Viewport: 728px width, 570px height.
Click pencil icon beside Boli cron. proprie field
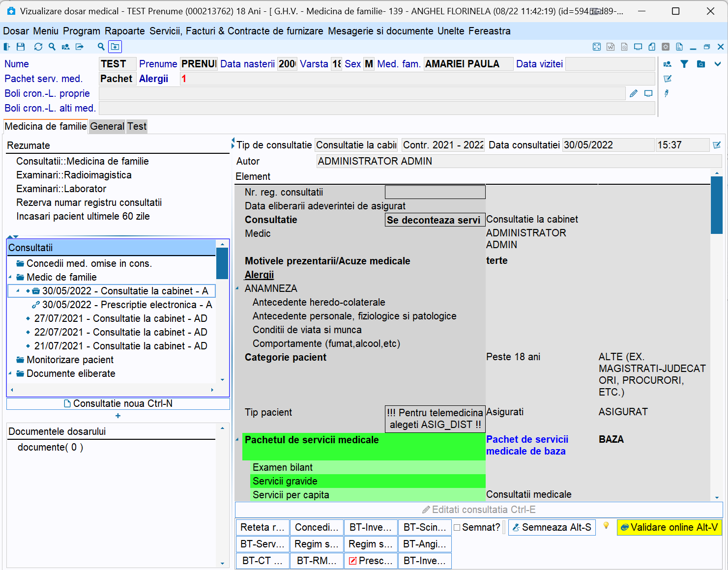634,93
